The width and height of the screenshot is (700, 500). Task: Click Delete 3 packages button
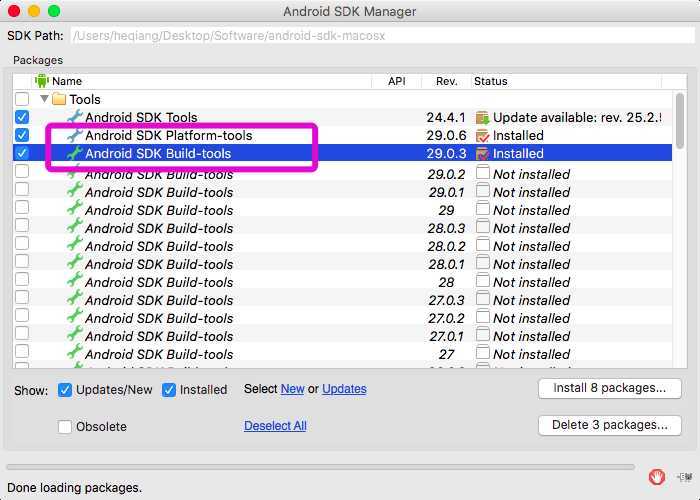click(610, 425)
